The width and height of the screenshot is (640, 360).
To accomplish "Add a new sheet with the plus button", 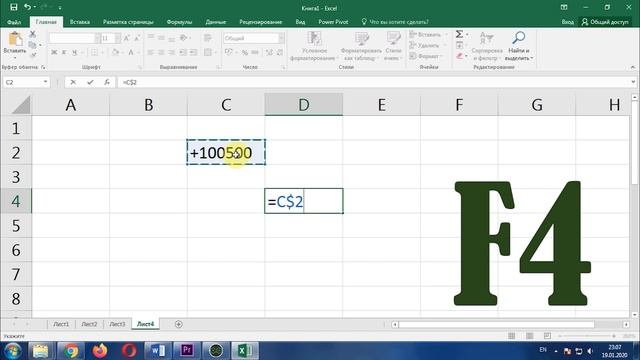I will click(178, 324).
